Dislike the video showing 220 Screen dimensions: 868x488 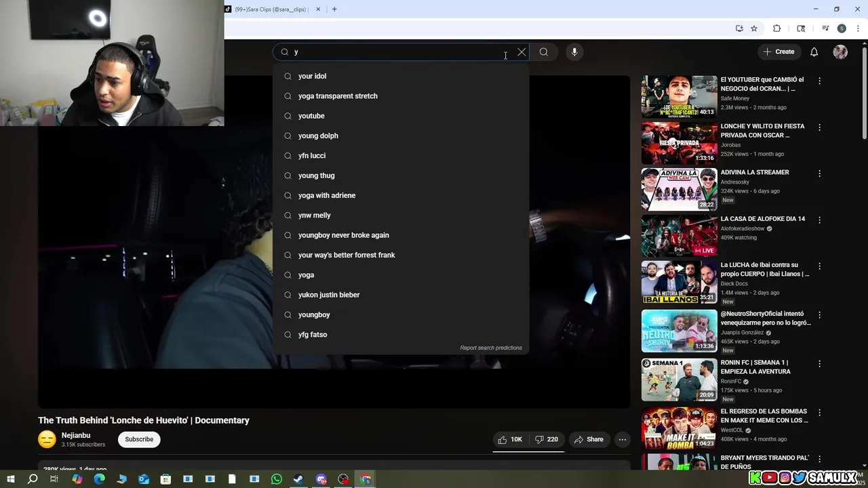[x=547, y=439]
